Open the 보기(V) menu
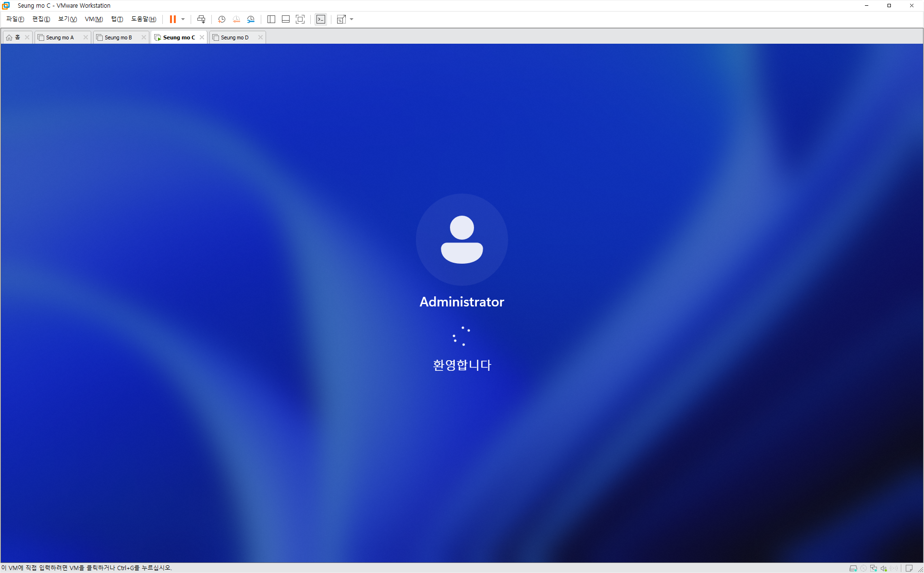 [67, 19]
